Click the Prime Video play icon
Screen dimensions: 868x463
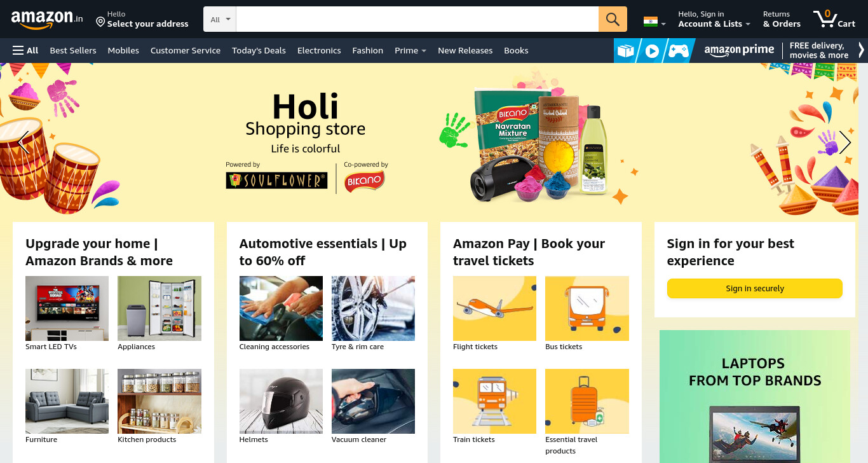(x=652, y=51)
